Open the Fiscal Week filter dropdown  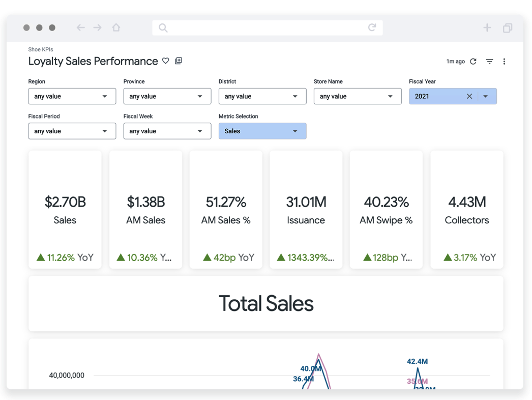167,131
